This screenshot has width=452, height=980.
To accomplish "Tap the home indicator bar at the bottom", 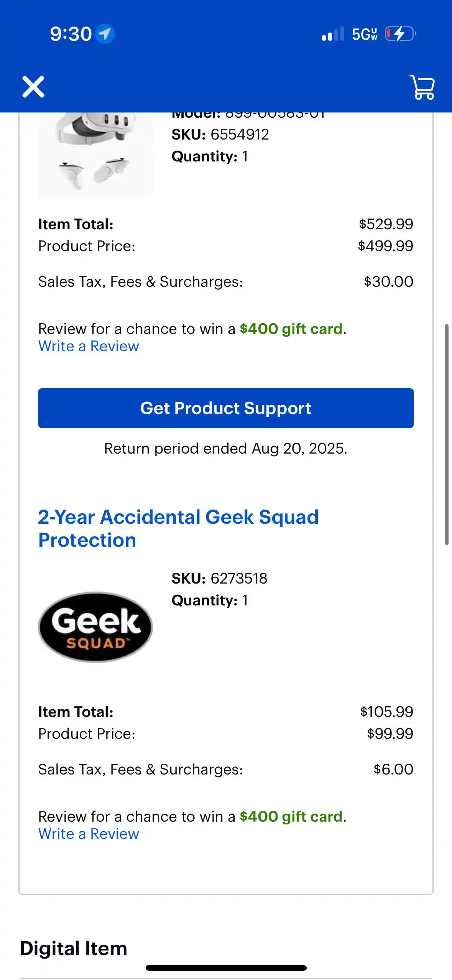I will tap(226, 968).
